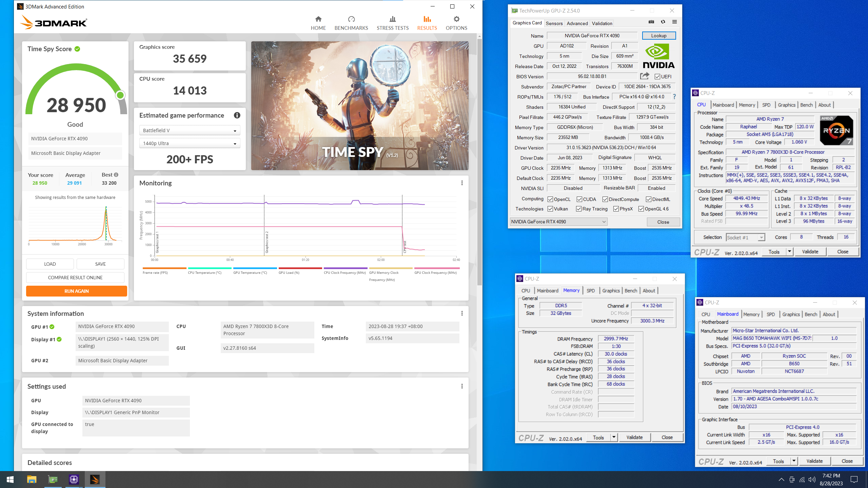Switch to the GPU-Z Advanced tab
The image size is (868, 488).
coord(577,23)
